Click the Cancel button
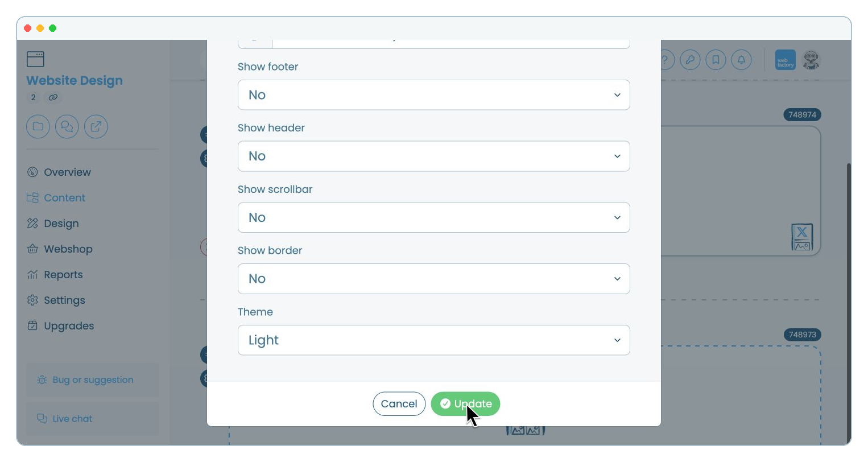The width and height of the screenshot is (868, 462). 399,404
